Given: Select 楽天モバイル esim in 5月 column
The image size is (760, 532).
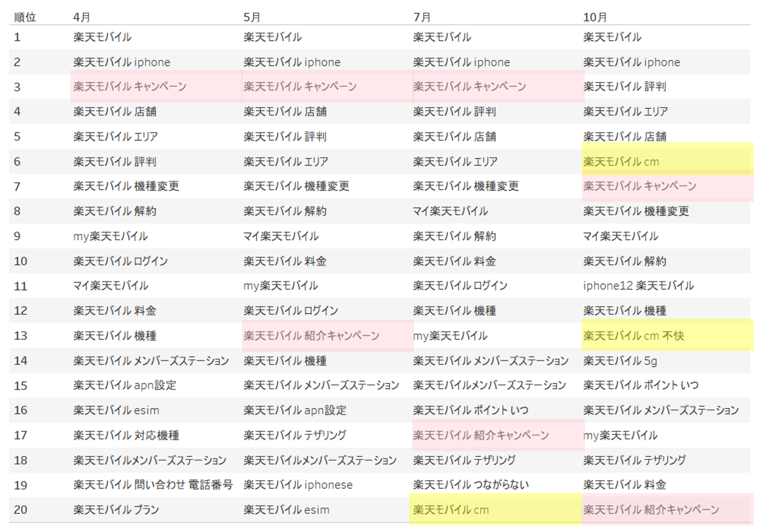Looking at the screenshot, I should tap(286, 510).
